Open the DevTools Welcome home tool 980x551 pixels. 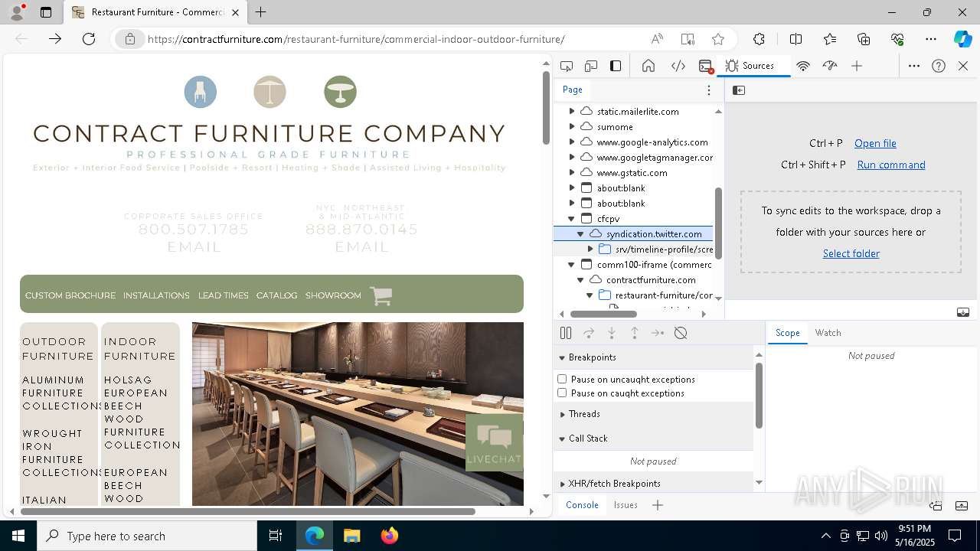648,66
